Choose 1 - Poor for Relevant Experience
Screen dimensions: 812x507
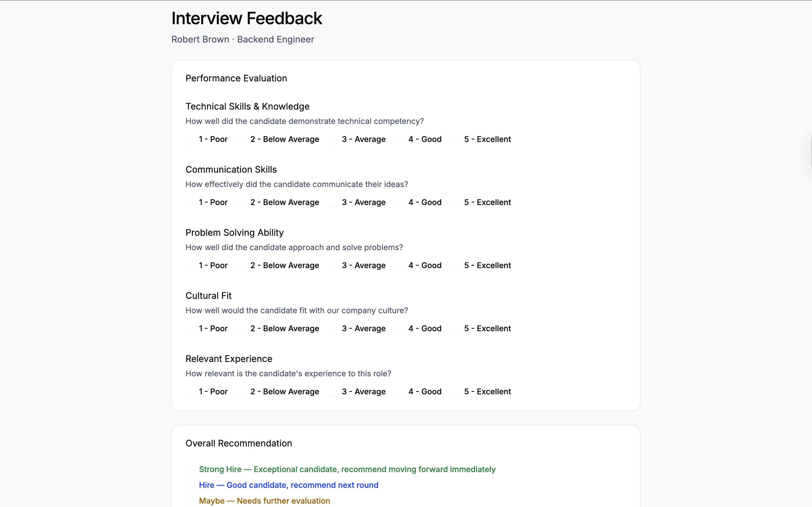click(190, 392)
